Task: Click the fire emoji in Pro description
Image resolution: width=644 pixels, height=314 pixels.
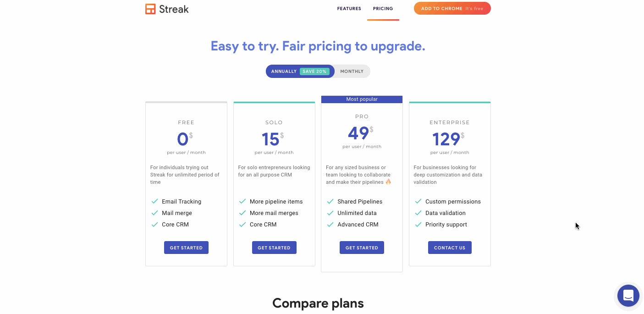Action: [x=388, y=182]
